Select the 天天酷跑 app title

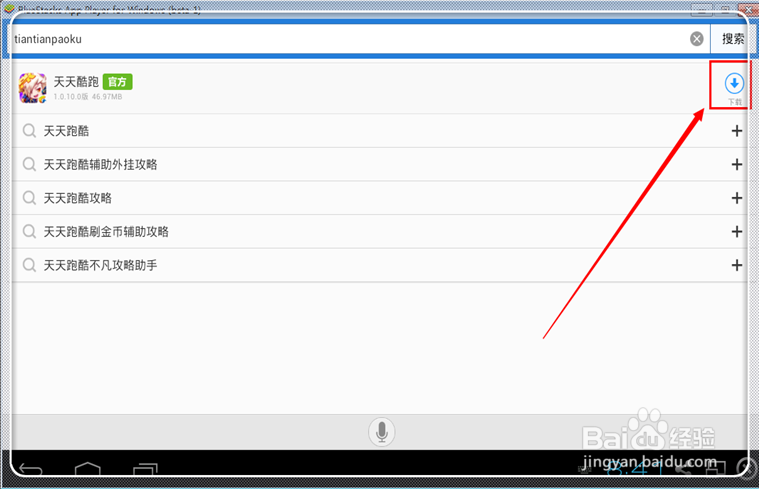pyautogui.click(x=76, y=81)
